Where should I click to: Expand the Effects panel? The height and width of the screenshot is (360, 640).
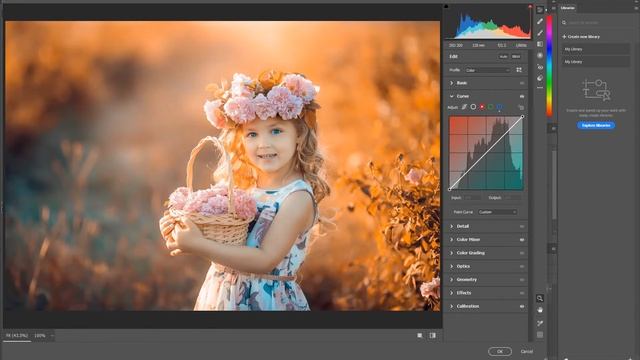coord(451,293)
